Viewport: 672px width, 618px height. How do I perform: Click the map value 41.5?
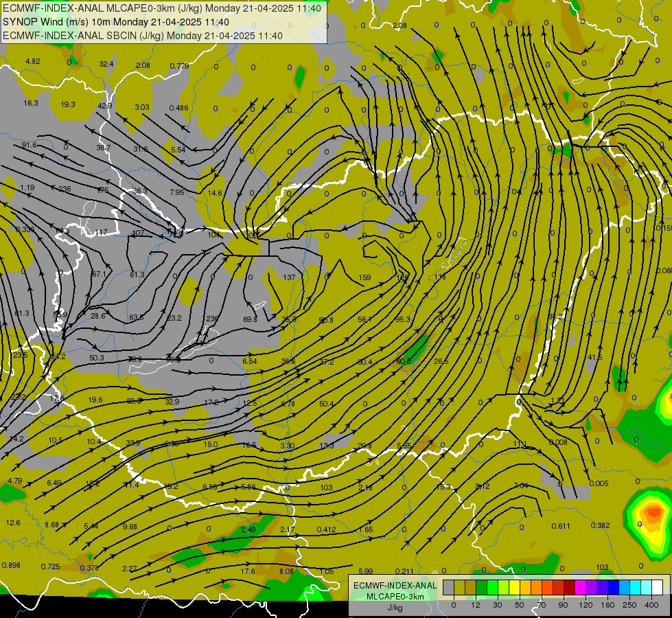coord(595,357)
